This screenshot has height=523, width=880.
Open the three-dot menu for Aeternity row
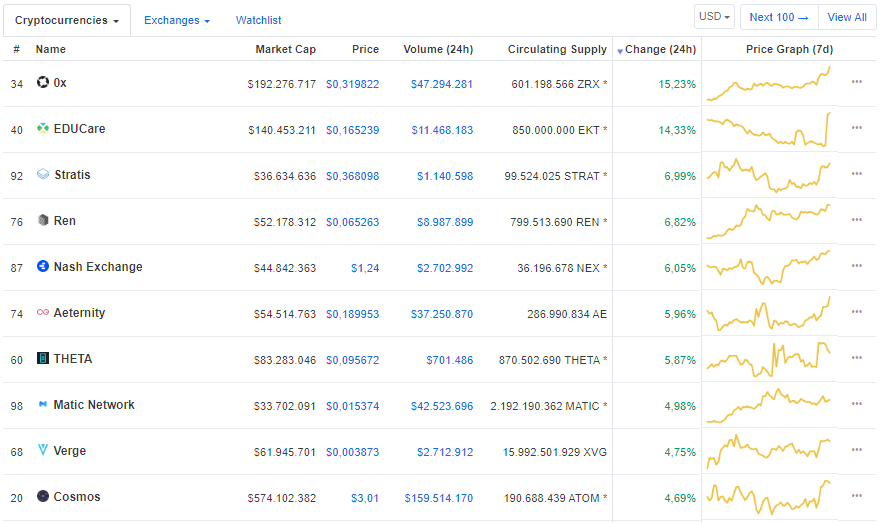pos(856,312)
